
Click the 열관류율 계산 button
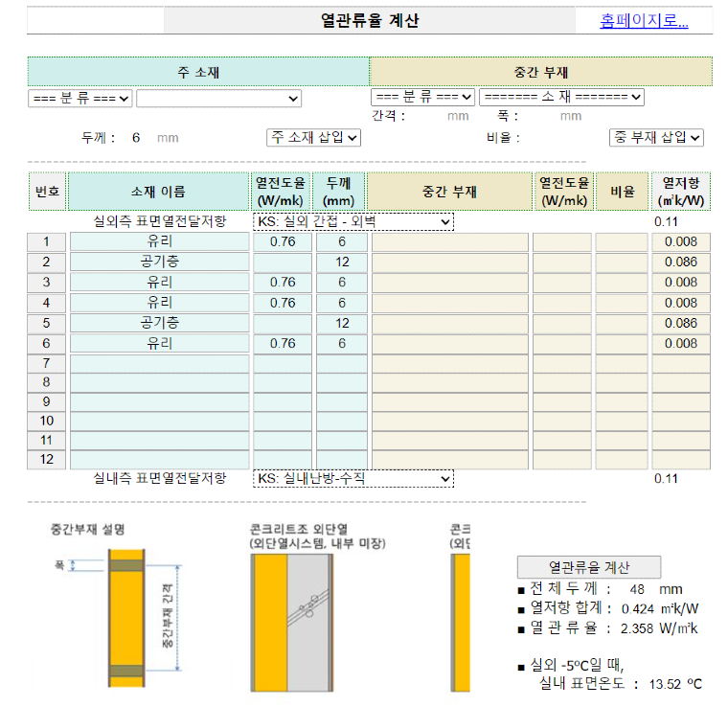pos(588,567)
